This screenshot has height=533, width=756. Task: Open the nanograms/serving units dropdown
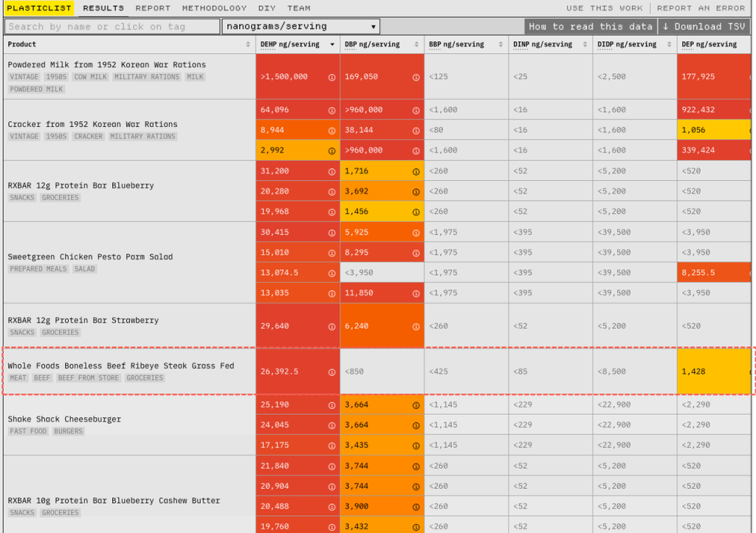click(x=301, y=27)
